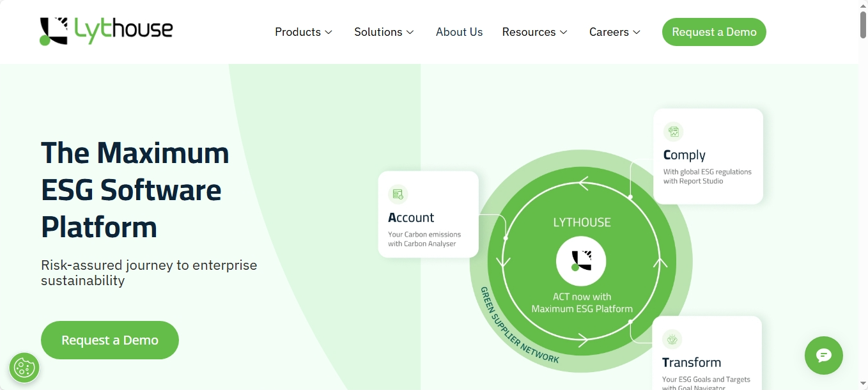
Task: Click 'The Maximum ESG Software Platform' headline
Action: [135, 190]
